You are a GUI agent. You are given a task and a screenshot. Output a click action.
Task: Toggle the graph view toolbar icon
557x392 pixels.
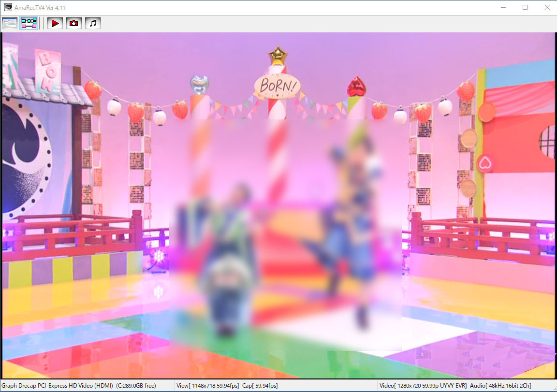[29, 23]
